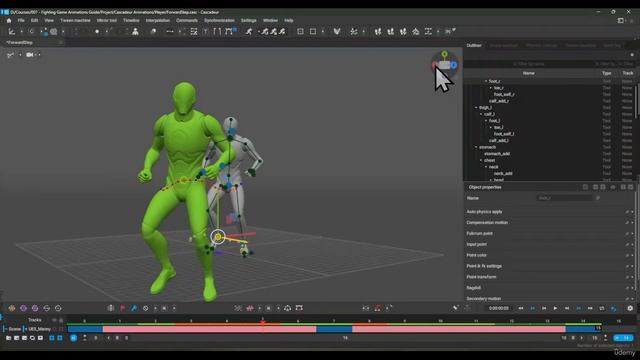Click the blue circular button below tracks
The width and height of the screenshot is (640, 360).
click(x=73, y=338)
